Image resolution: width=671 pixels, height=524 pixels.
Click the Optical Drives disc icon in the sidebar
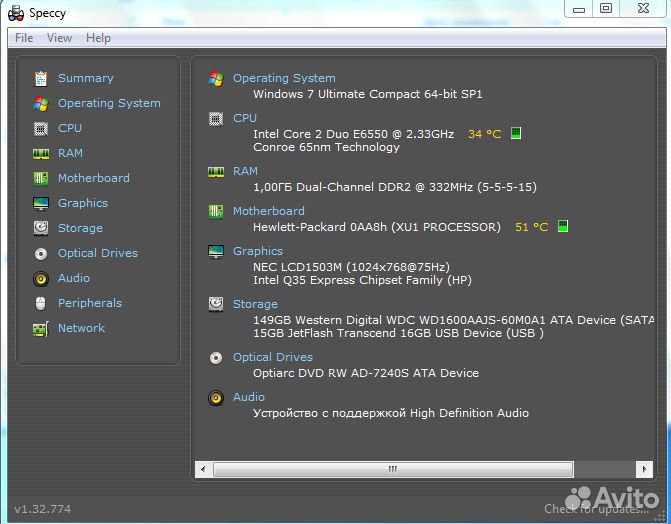pyautogui.click(x=41, y=253)
